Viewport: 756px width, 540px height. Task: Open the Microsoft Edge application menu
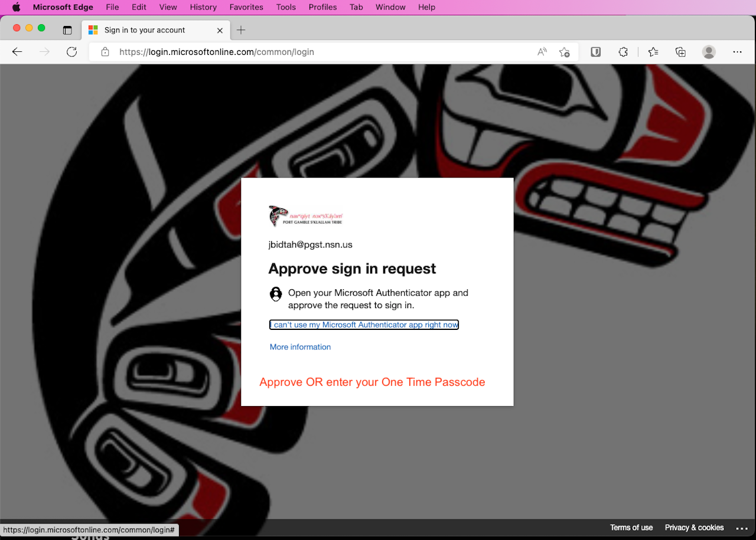(63, 7)
